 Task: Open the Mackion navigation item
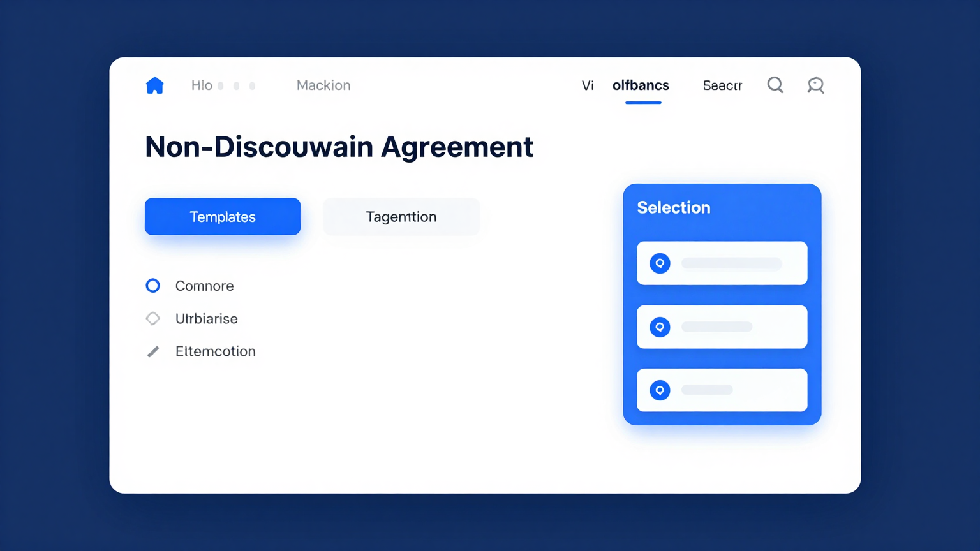coord(323,85)
